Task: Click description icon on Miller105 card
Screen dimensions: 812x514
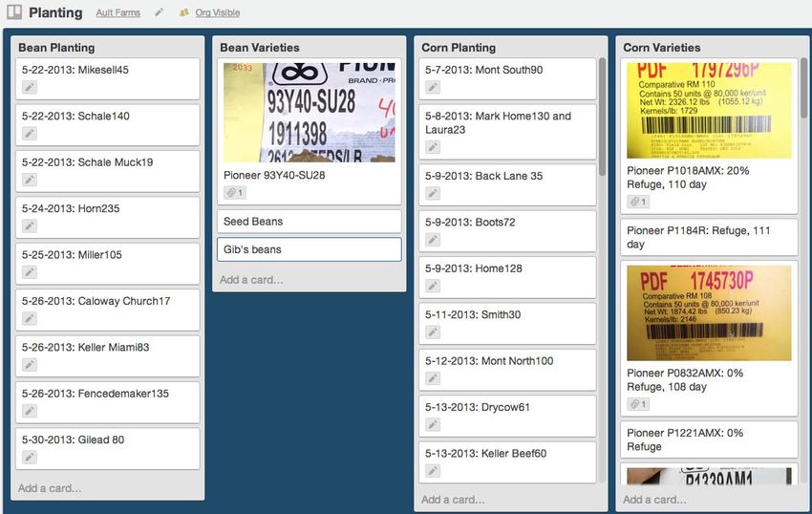Action: tap(30, 272)
